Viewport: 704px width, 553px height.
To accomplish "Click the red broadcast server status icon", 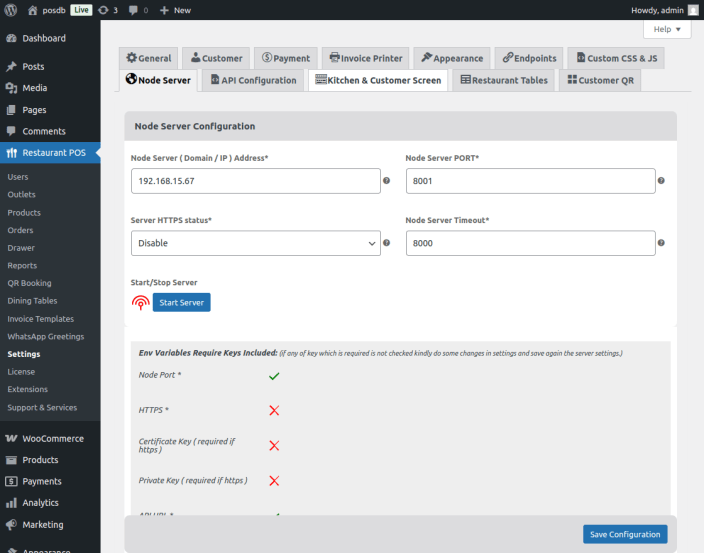I will coord(140,302).
